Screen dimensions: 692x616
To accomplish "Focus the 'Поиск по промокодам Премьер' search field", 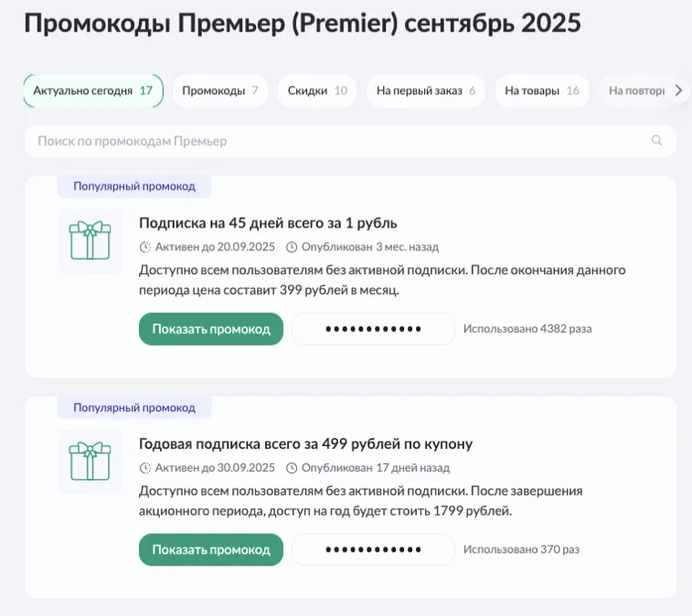I will (x=338, y=141).
